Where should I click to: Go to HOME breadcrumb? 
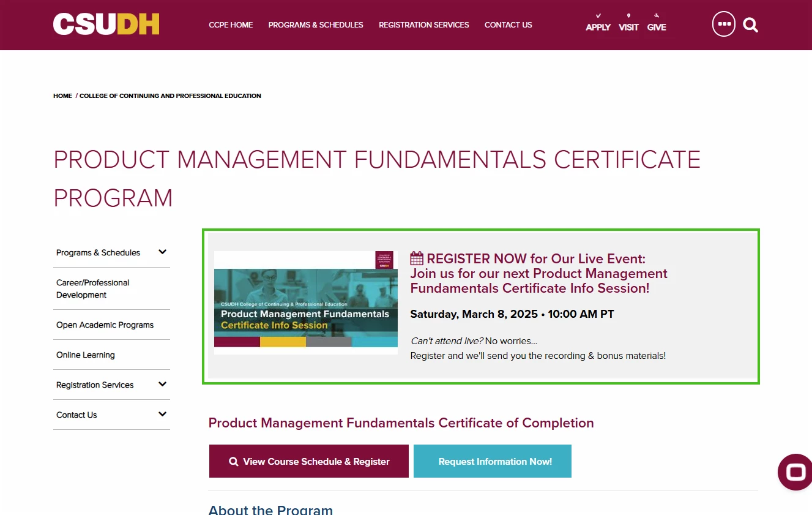click(x=62, y=96)
